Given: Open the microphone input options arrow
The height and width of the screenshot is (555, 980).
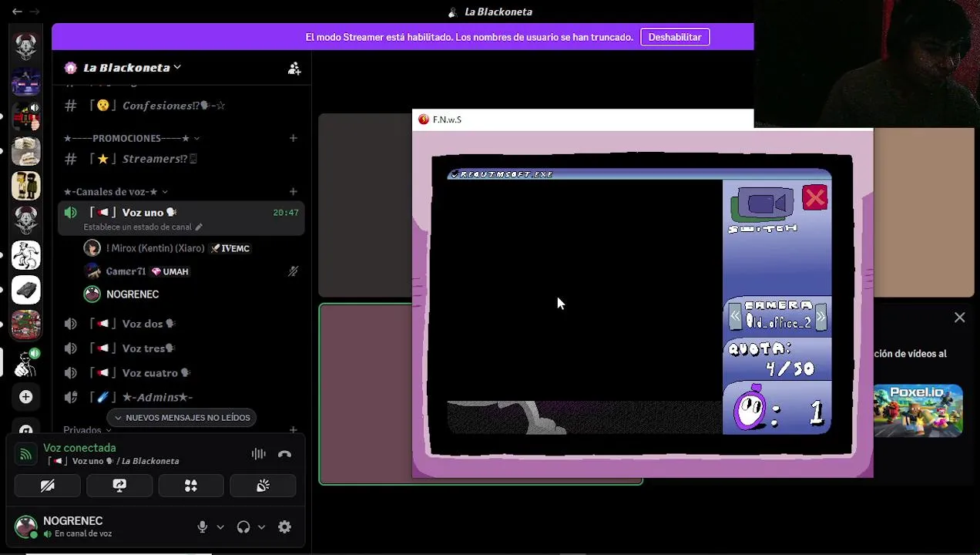Looking at the screenshot, I should (x=220, y=527).
